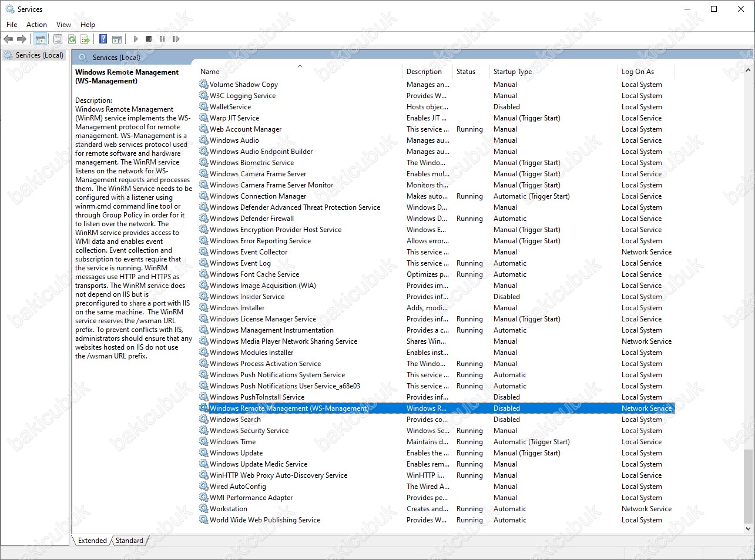Click gear icon beside Windows Installer
This screenshot has height=560, width=755.
click(204, 307)
